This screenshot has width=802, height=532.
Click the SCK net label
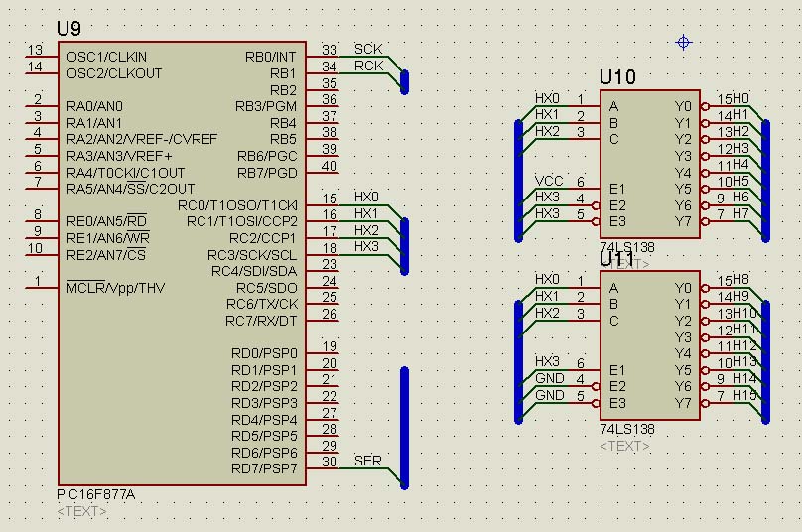coord(368,49)
